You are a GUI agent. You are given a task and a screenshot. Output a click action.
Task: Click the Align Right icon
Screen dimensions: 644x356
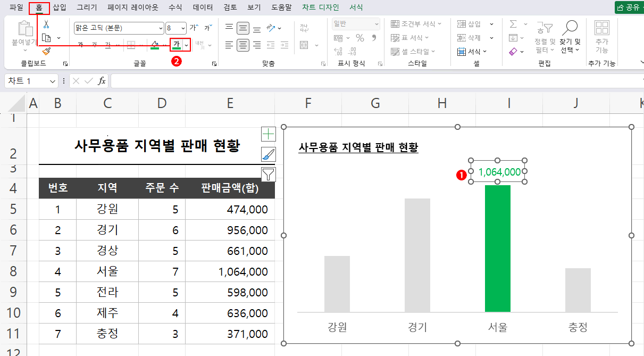click(257, 45)
